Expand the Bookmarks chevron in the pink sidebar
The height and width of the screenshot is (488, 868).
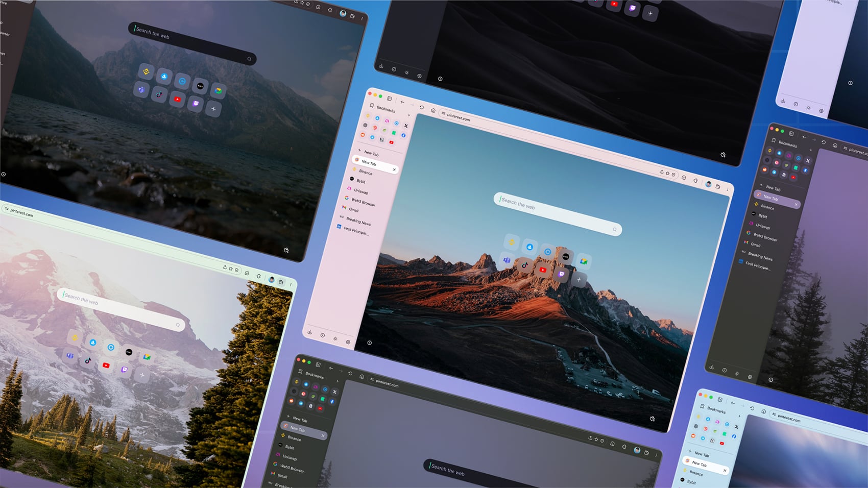[408, 115]
